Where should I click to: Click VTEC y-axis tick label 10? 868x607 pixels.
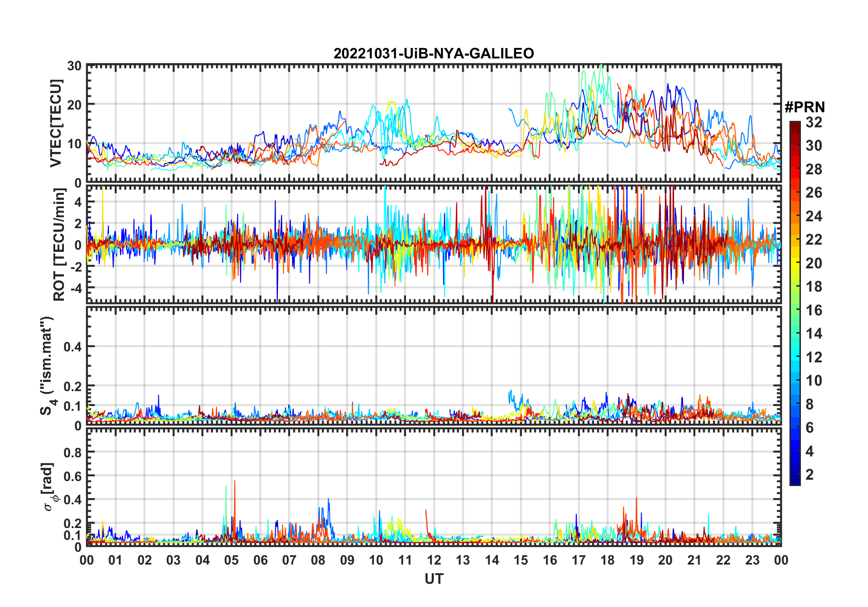pos(74,144)
